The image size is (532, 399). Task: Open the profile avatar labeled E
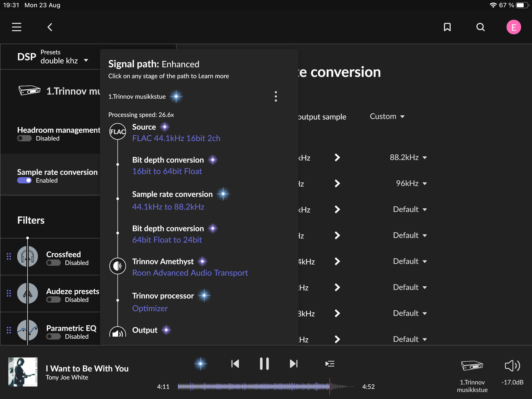click(514, 27)
